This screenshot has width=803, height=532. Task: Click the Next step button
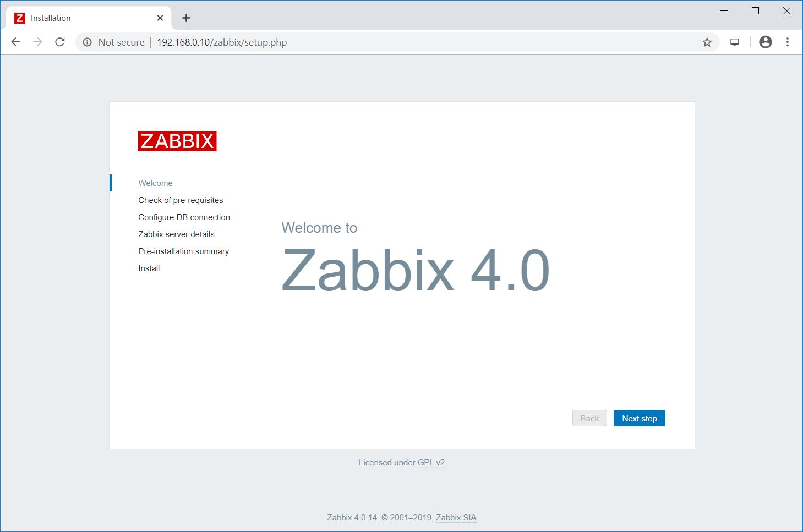tap(639, 418)
